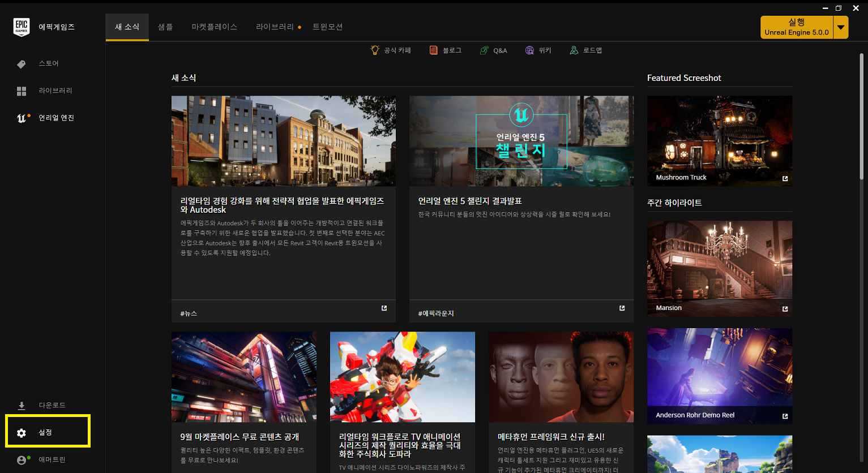Open the 스토어 tag icon
This screenshot has height=473, width=868.
point(22,64)
